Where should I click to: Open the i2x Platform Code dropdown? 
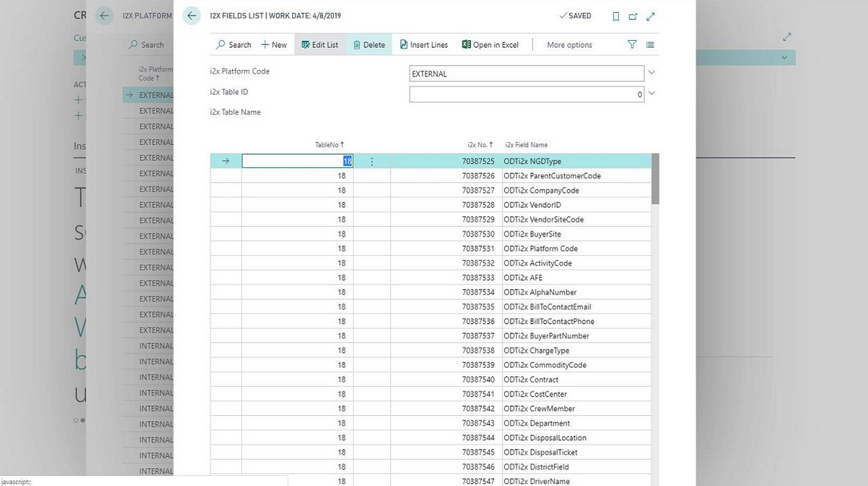(x=651, y=73)
